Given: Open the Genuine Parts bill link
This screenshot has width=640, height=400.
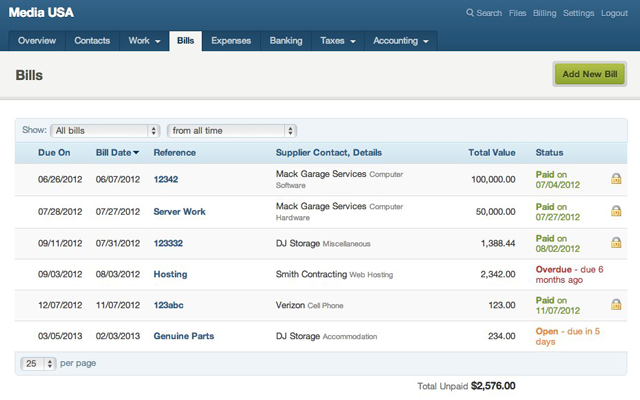Looking at the screenshot, I should [183, 336].
